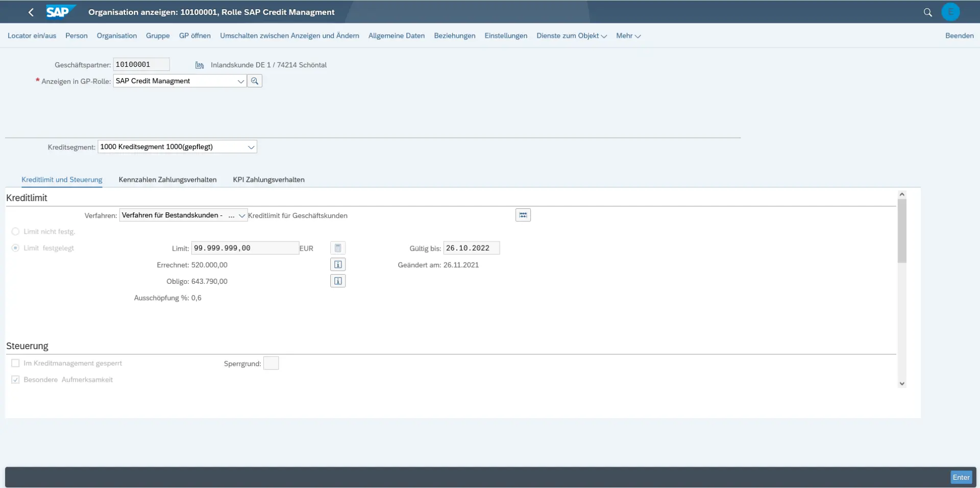Open the user profile avatar
The width and height of the screenshot is (980, 488).
pos(950,12)
